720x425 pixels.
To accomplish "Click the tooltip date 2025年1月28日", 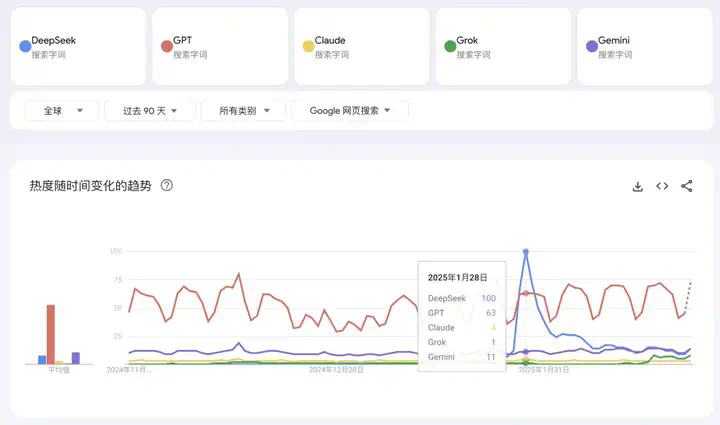I will [x=457, y=277].
